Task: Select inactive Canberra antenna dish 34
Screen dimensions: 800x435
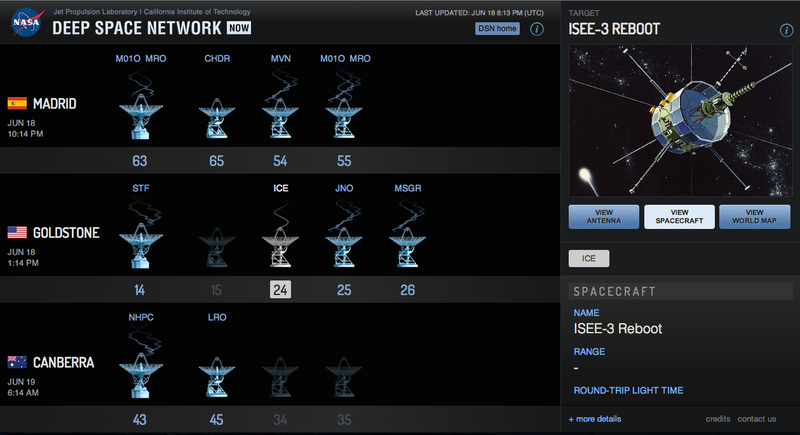Action: pyautogui.click(x=280, y=377)
